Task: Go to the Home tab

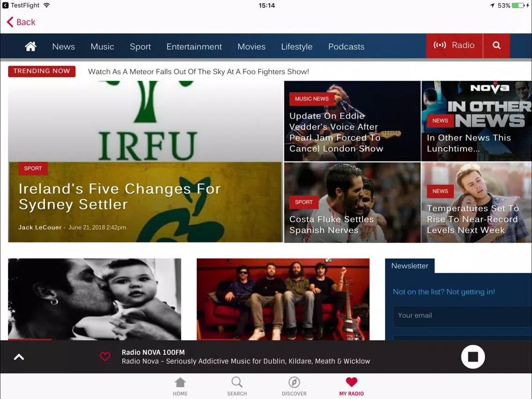Action: click(180, 387)
